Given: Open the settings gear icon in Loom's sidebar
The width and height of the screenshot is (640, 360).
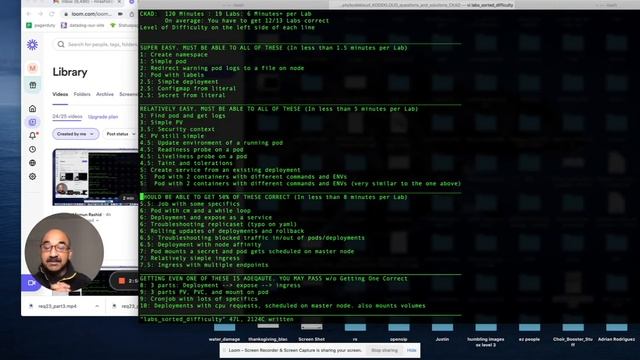Looking at the screenshot, I should (33, 176).
